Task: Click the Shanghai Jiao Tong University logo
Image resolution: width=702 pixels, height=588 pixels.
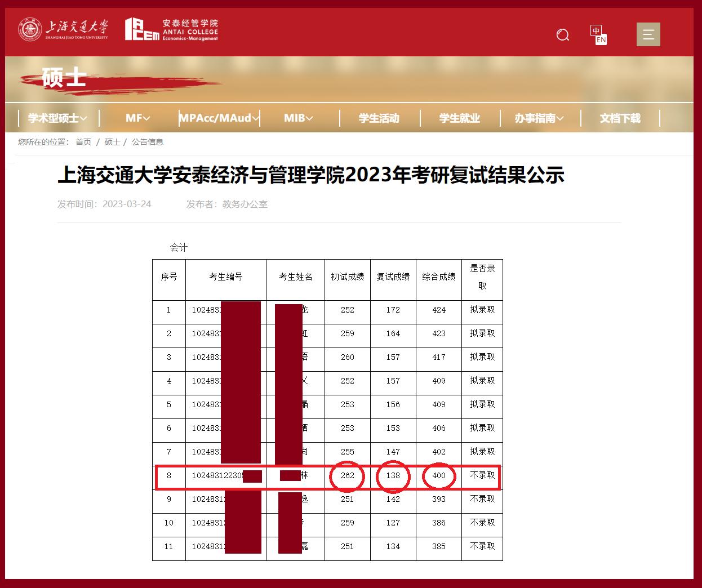Action: pos(62,32)
